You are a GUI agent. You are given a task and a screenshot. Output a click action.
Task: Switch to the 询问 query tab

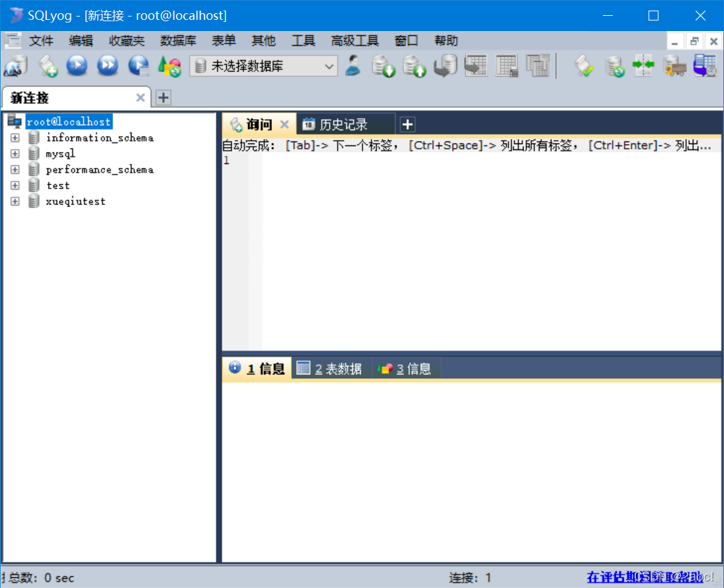[259, 124]
